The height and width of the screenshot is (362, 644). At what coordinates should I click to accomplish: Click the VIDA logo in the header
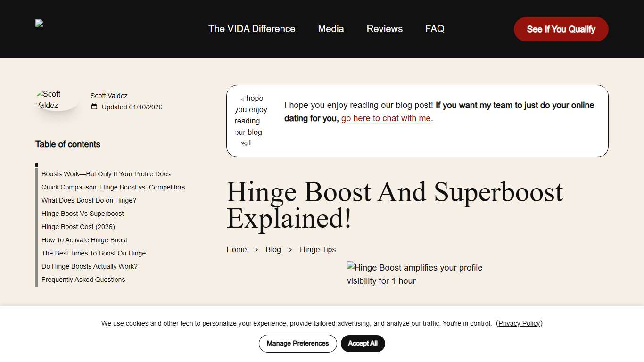click(x=39, y=23)
